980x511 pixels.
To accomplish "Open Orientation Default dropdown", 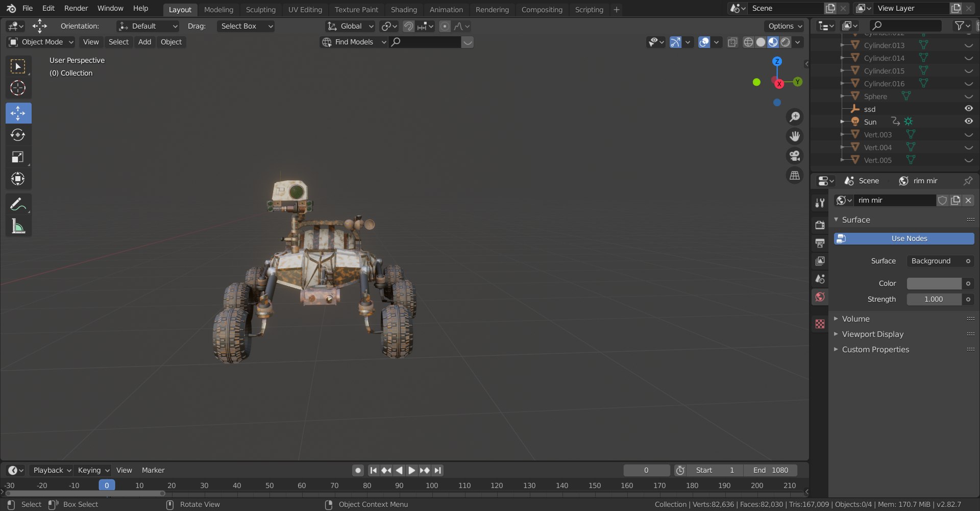I will click(x=148, y=26).
